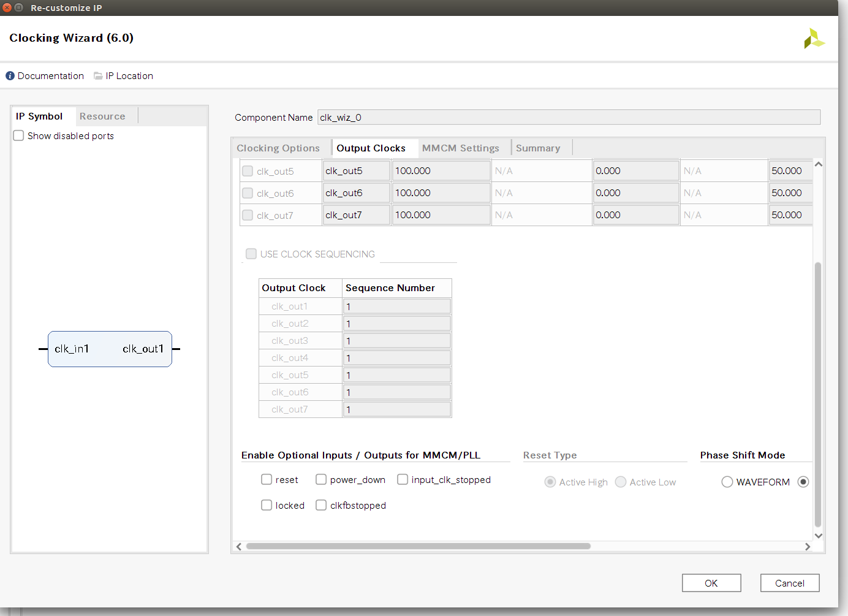Image resolution: width=848 pixels, height=616 pixels.
Task: Click sequence number field for clk_out7
Action: [x=397, y=409]
